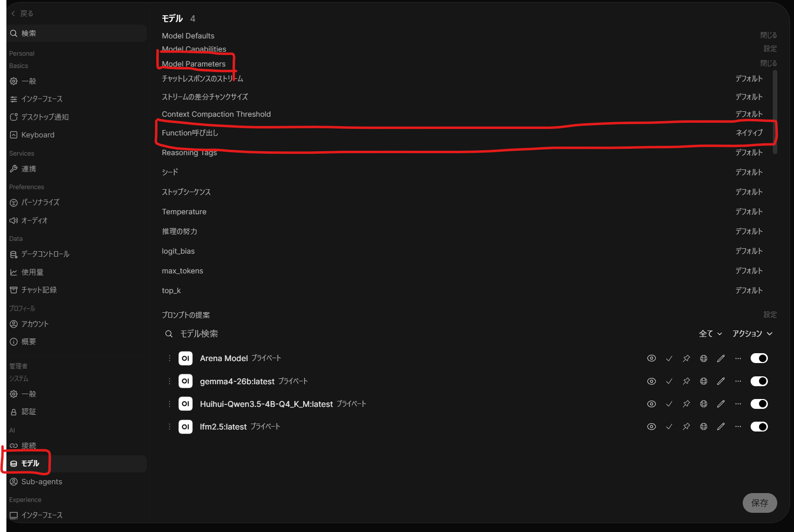
Task: Open the 全て filter dropdown
Action: [710, 334]
